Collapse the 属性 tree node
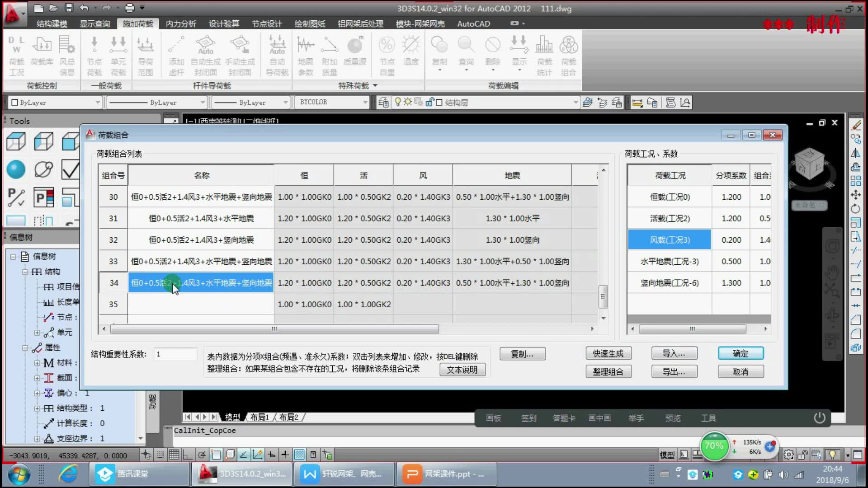This screenshot has height=488, width=868. [x=25, y=348]
